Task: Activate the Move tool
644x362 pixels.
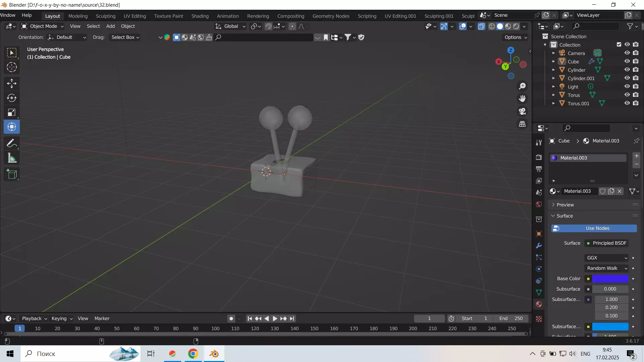Action: 12,83
